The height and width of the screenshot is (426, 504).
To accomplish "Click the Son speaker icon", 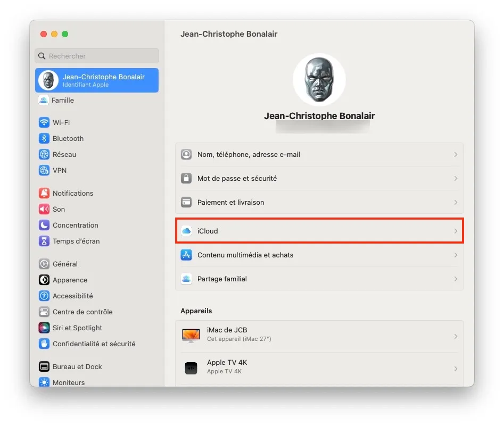I will point(43,209).
